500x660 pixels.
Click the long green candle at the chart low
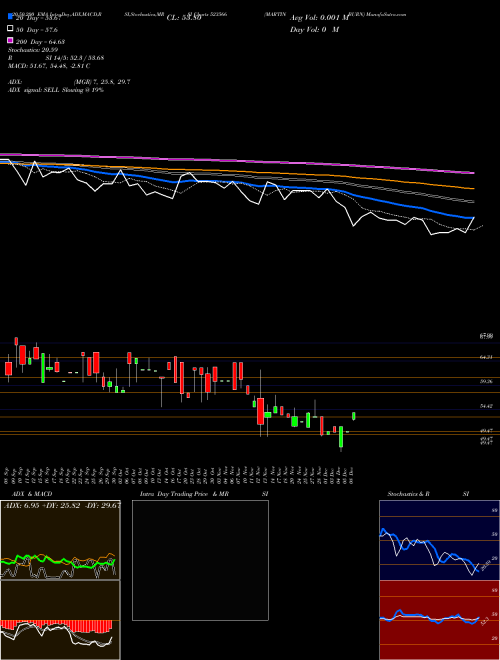coord(341,438)
